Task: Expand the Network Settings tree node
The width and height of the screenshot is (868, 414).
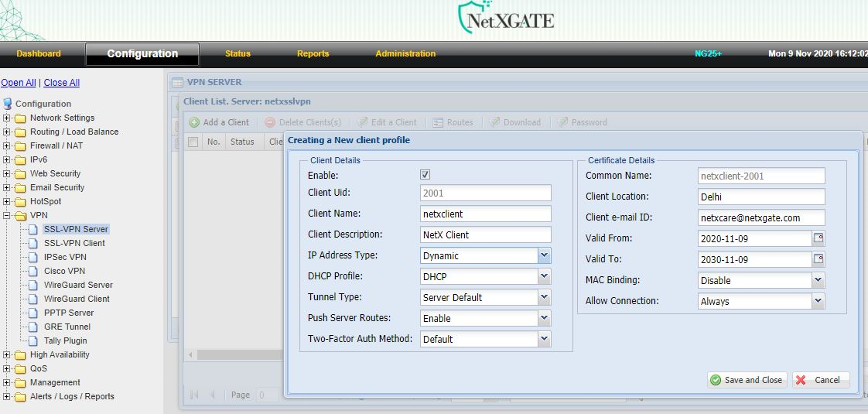Action: [7, 118]
